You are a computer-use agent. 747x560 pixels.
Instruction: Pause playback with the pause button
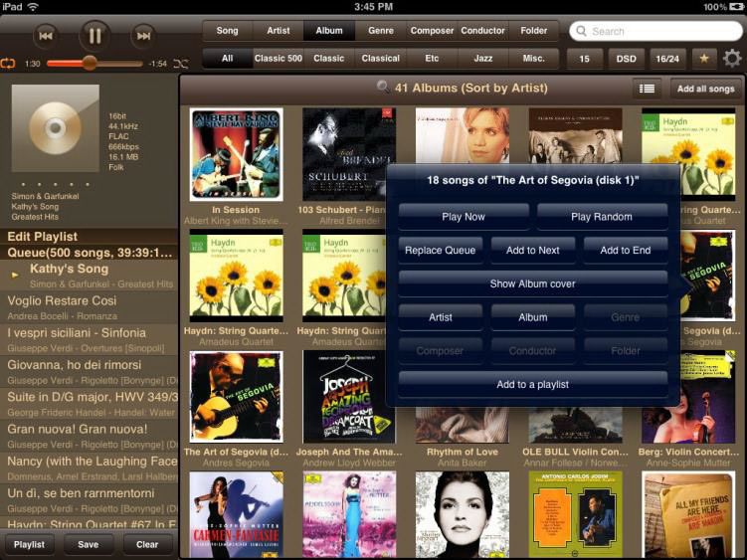coord(94,36)
